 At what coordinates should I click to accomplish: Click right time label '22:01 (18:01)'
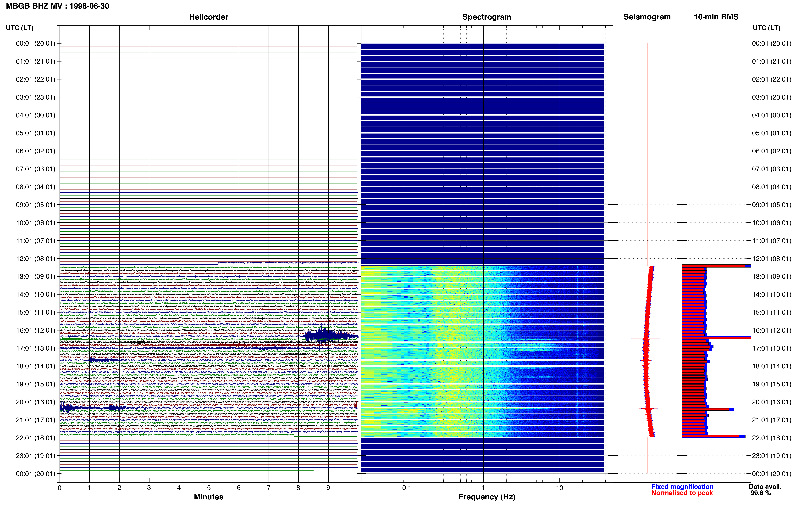(x=772, y=438)
